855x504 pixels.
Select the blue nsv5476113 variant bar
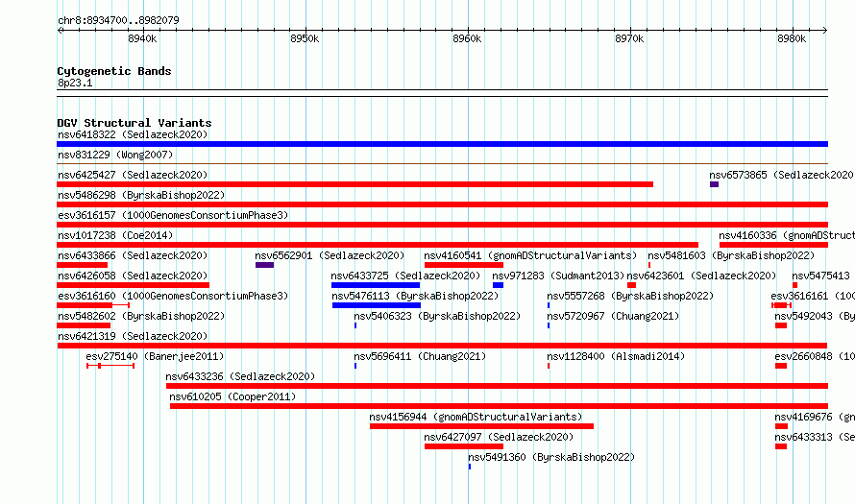point(377,305)
